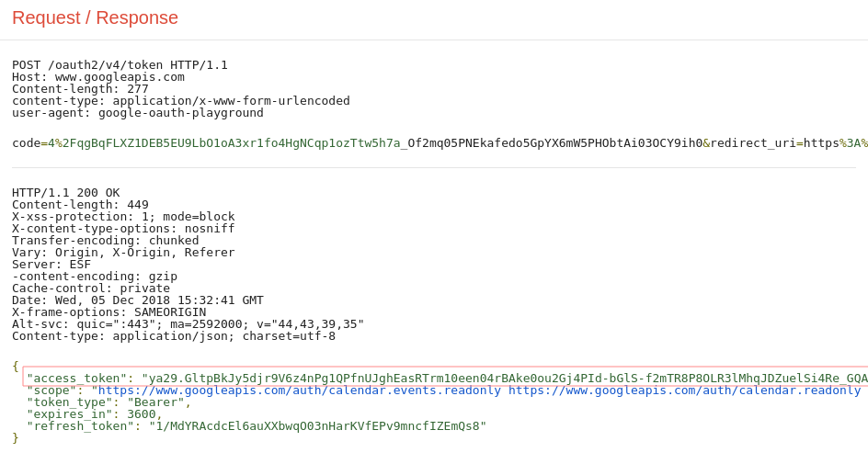Screen dimensions: 868x464
Task: Click the Server: ESF header line
Action: [51, 265]
